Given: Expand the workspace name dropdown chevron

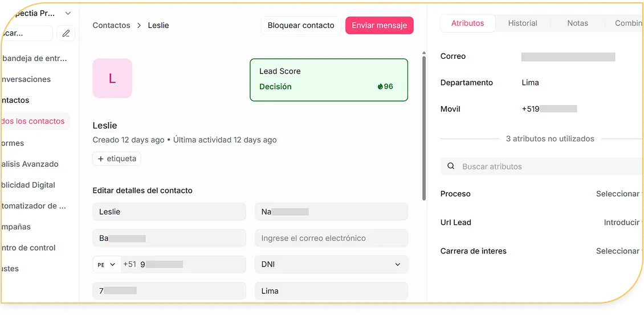Looking at the screenshot, I should pyautogui.click(x=68, y=13).
